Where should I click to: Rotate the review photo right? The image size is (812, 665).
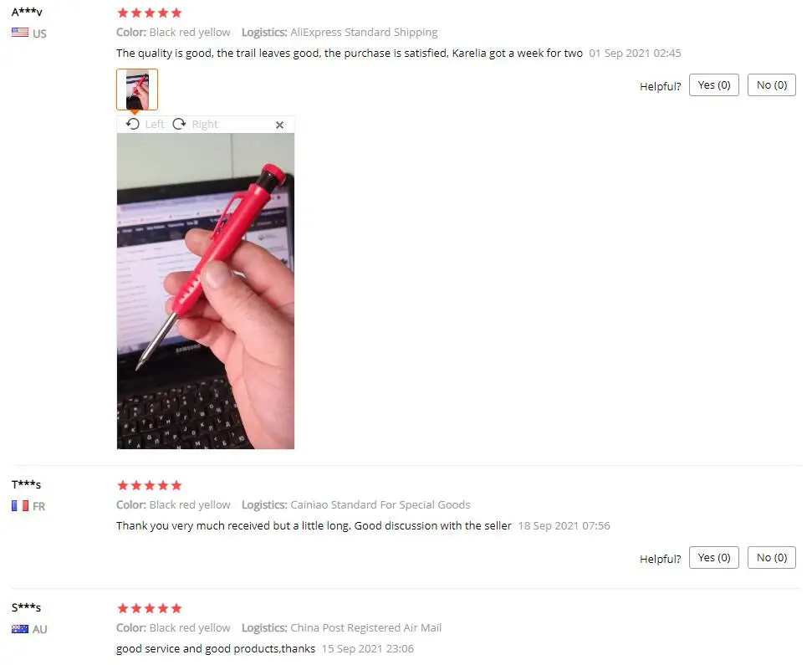coord(195,125)
